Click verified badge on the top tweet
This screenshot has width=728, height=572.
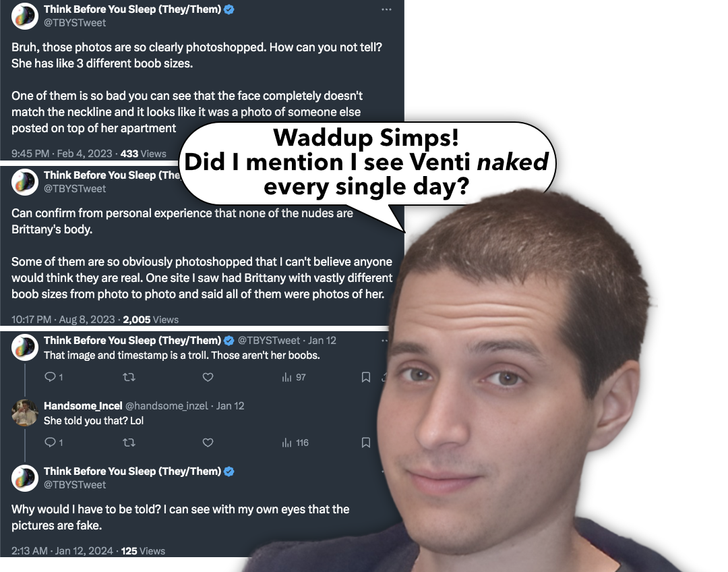pos(229,9)
